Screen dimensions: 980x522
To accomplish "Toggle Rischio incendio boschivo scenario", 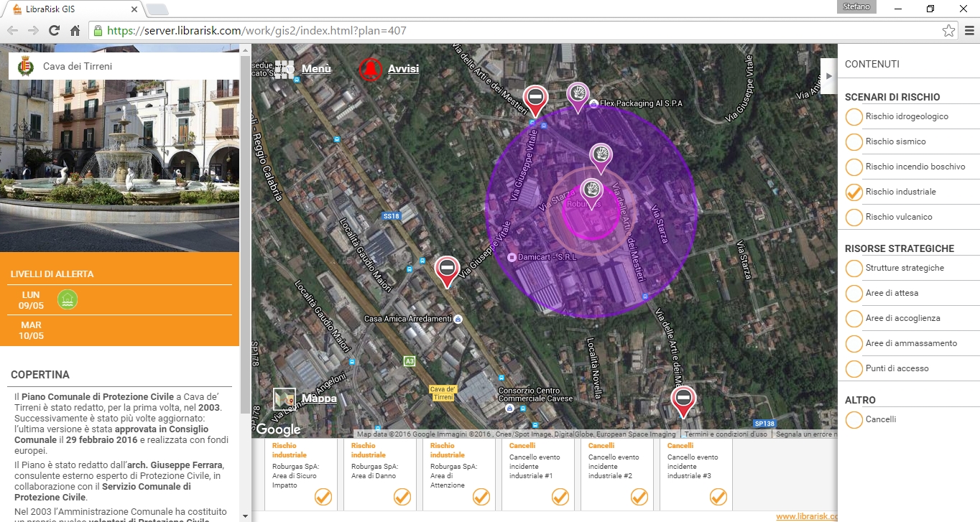I will pyautogui.click(x=854, y=167).
